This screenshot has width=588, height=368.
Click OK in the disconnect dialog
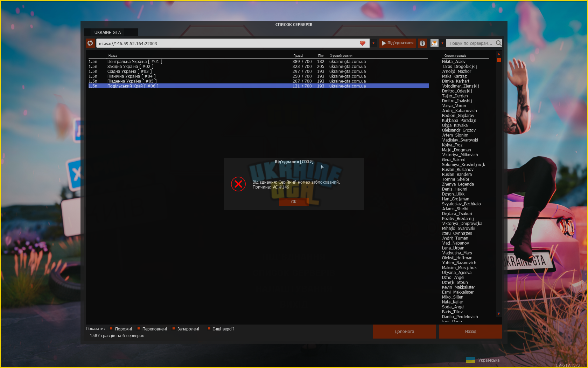tap(294, 202)
